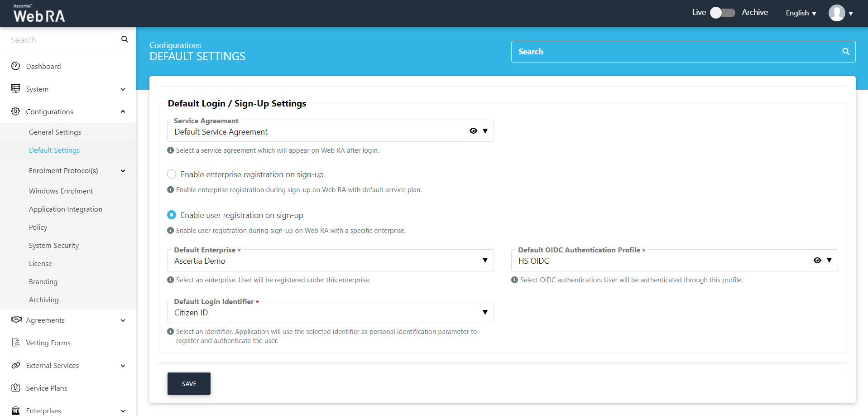Click the Service Plans icon
The height and width of the screenshot is (416, 868).
click(16, 388)
